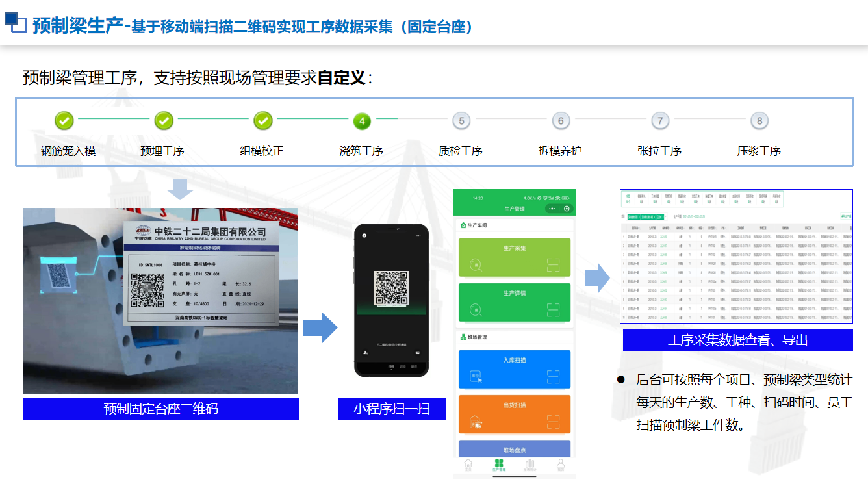Click the '质检工序' step label
Image resolution: width=868 pixels, height=486 pixels.
pyautogui.click(x=461, y=151)
